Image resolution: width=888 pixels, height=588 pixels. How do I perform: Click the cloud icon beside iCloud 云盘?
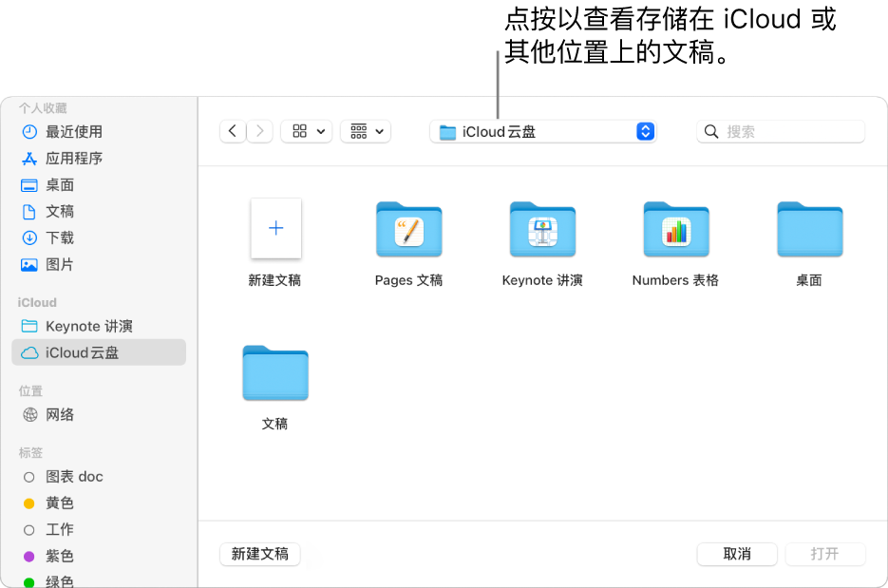(x=29, y=353)
